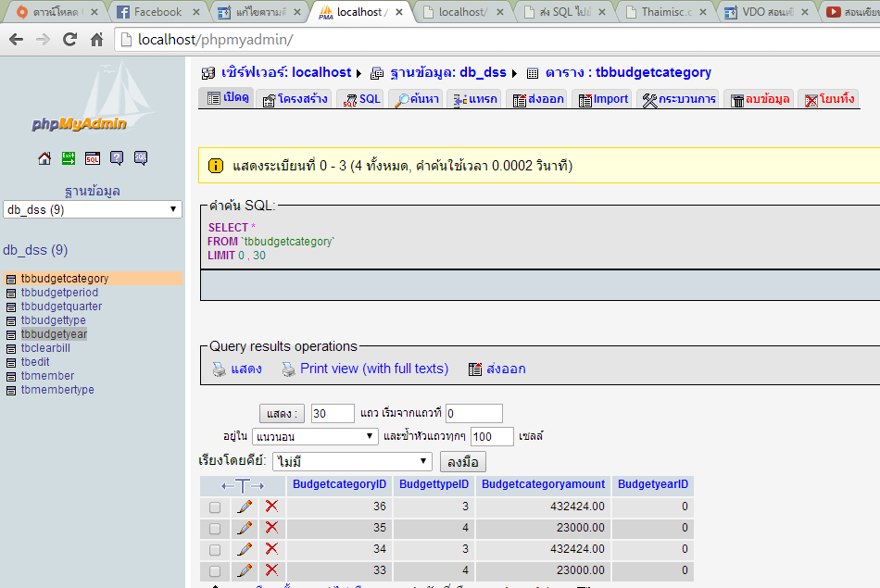Click the green Exit logout icon
Image resolution: width=880 pixels, height=588 pixels.
coord(69,158)
